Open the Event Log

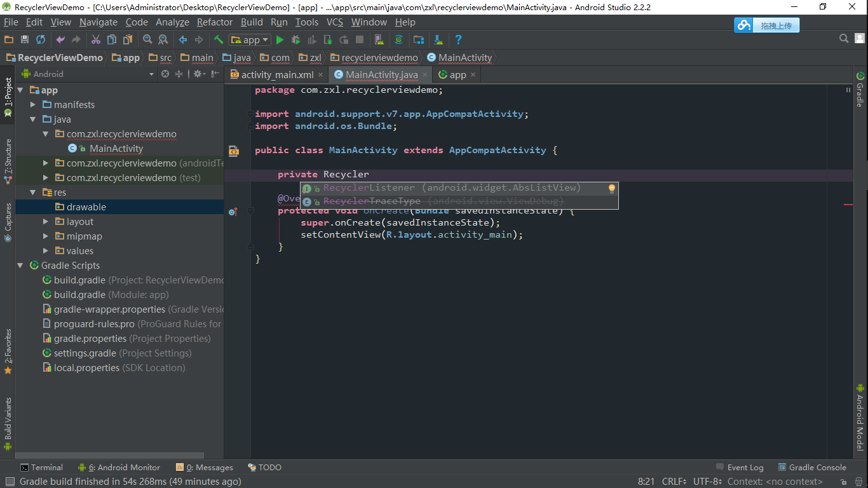tap(740, 468)
